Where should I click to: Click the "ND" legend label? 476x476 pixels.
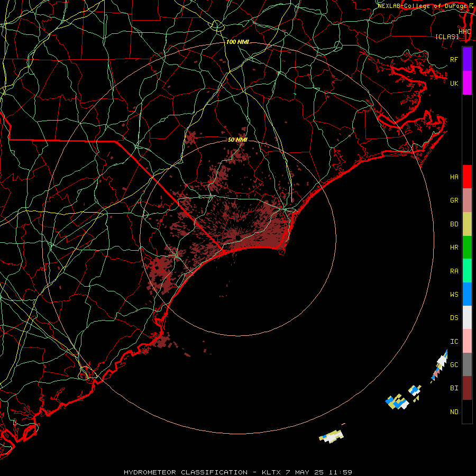[x=454, y=412]
